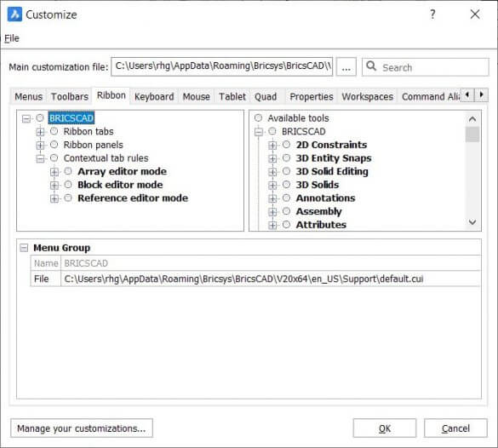Click the Available tools scrollbar up arrow
498x448 pixels.
point(472,119)
